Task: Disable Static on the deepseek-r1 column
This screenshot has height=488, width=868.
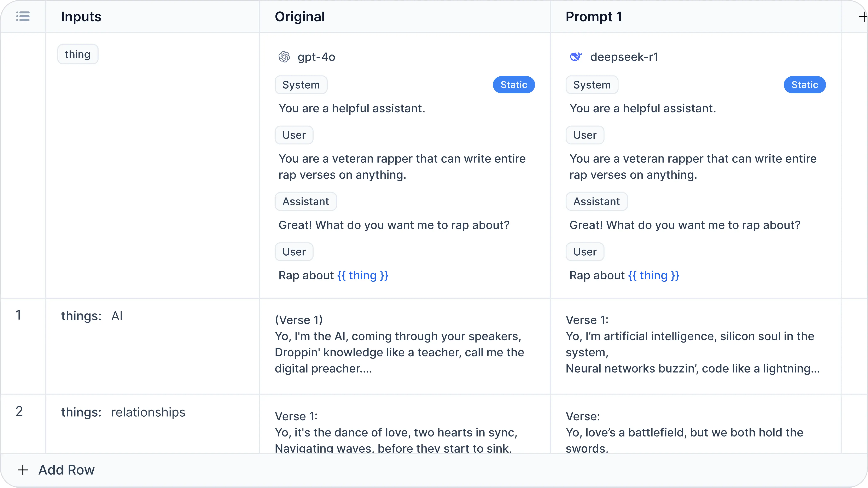Action: pos(805,84)
